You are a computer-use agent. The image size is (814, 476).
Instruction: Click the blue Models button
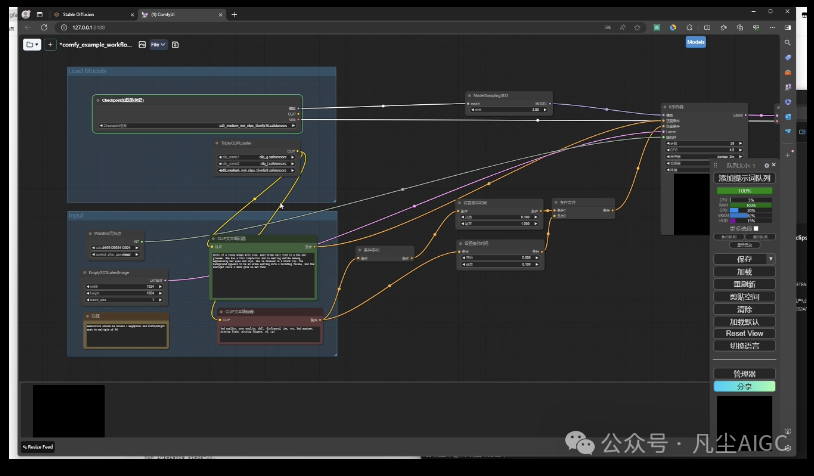[x=696, y=42]
